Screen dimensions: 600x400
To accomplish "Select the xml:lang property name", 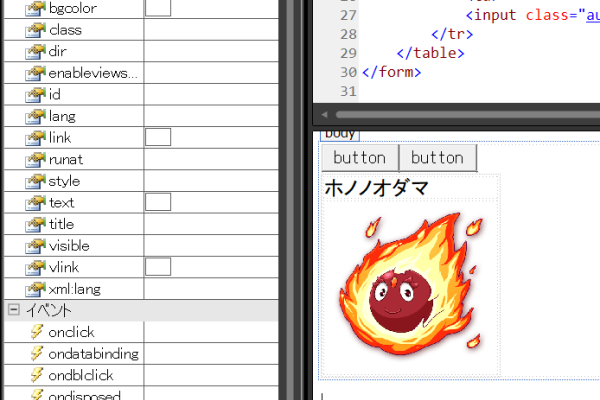I will (75, 289).
